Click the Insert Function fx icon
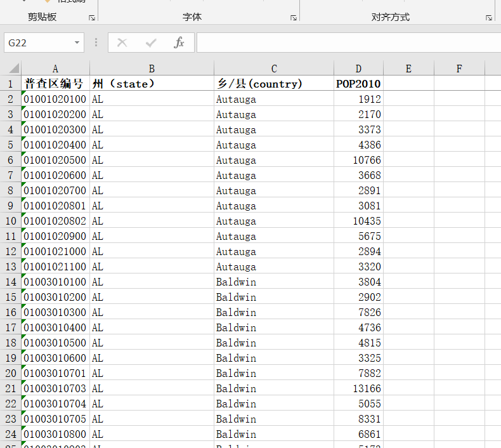This screenshot has height=448, width=501. 179,43
